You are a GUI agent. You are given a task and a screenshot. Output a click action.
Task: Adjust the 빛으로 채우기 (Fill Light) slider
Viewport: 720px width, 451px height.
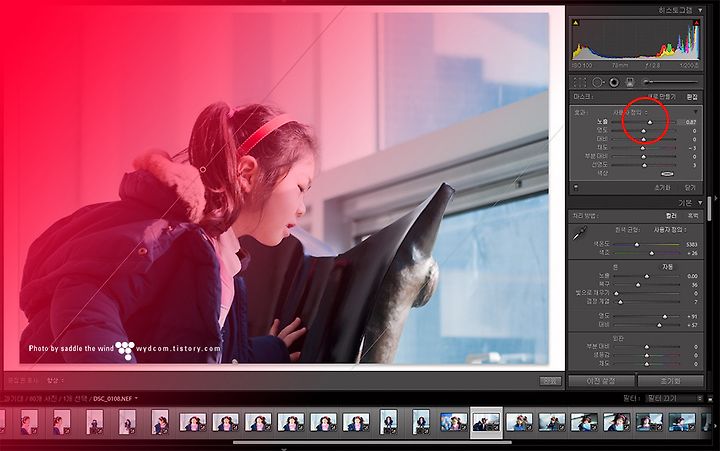[616, 293]
